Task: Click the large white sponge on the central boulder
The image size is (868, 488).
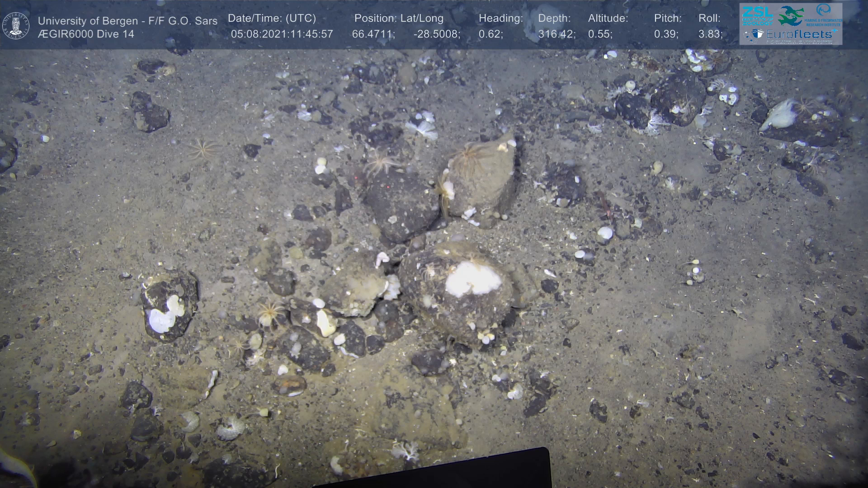Action: pyautogui.click(x=473, y=278)
